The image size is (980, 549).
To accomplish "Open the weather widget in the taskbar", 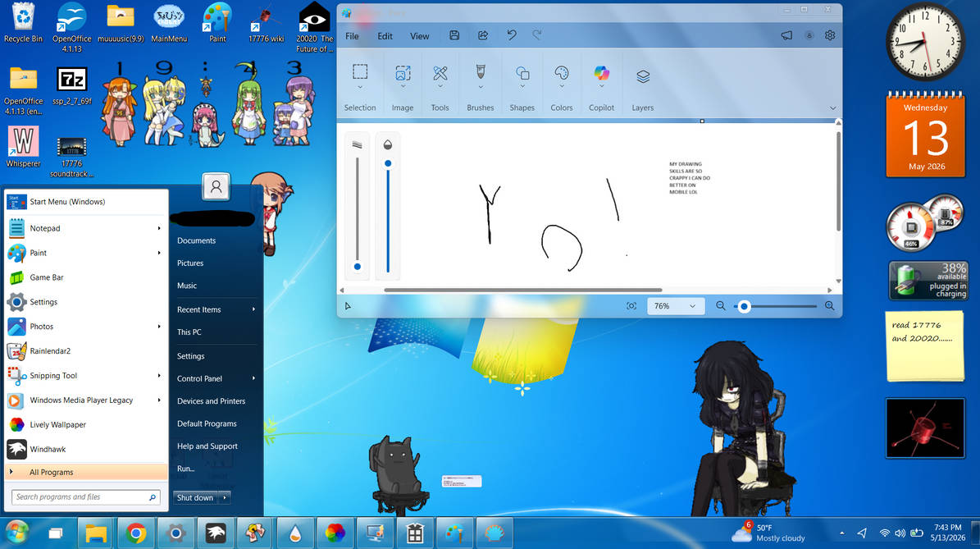I will pos(768,533).
